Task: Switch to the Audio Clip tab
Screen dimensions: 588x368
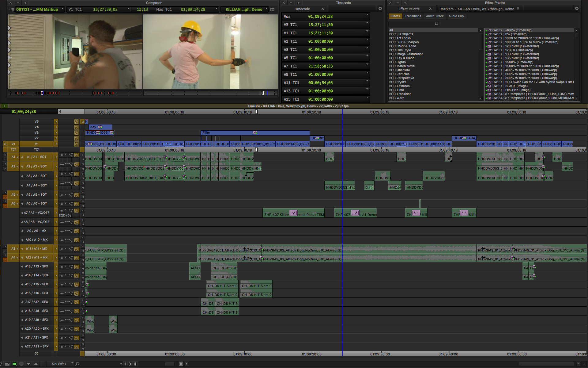Action: coord(456,16)
